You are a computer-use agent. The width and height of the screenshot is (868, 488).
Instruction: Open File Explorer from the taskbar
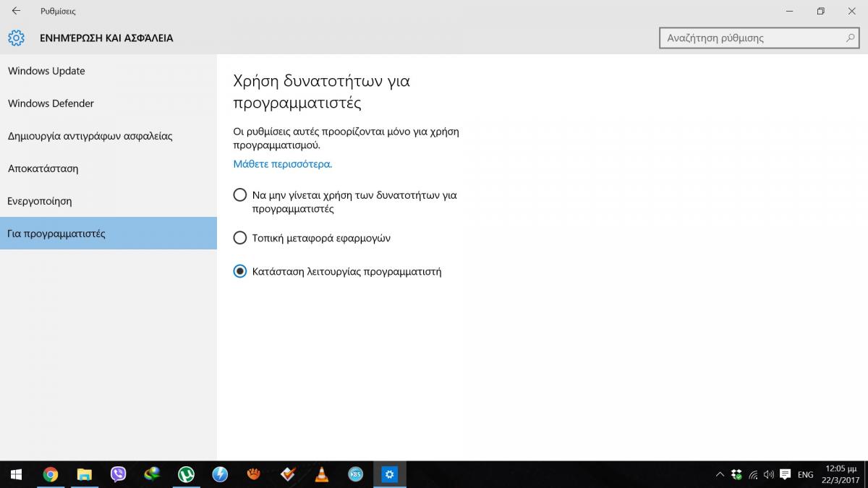pos(84,474)
